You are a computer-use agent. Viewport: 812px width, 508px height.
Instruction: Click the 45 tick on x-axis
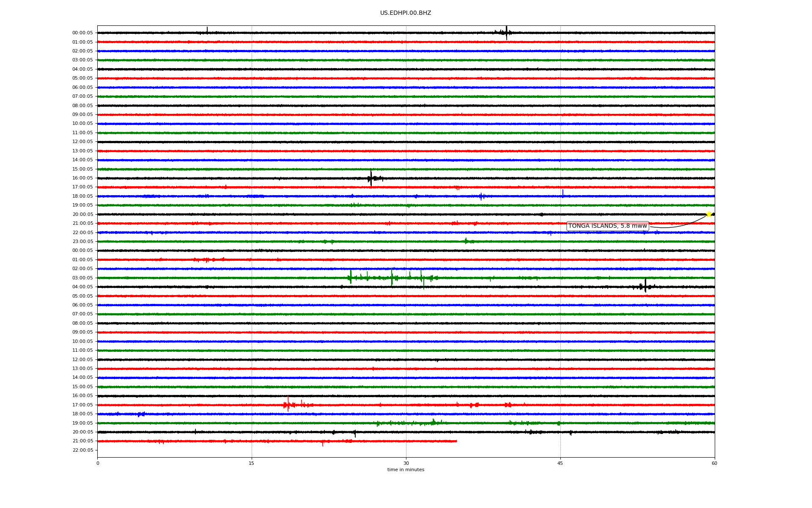[560, 463]
